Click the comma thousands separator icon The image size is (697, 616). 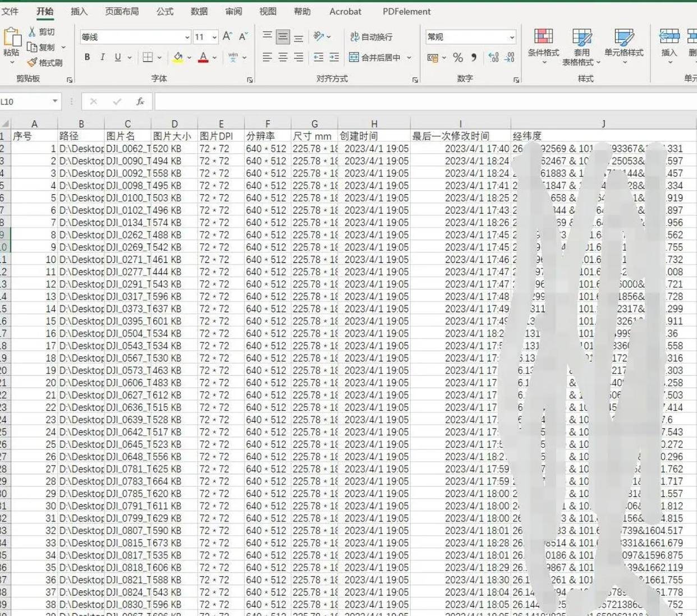coord(474,57)
